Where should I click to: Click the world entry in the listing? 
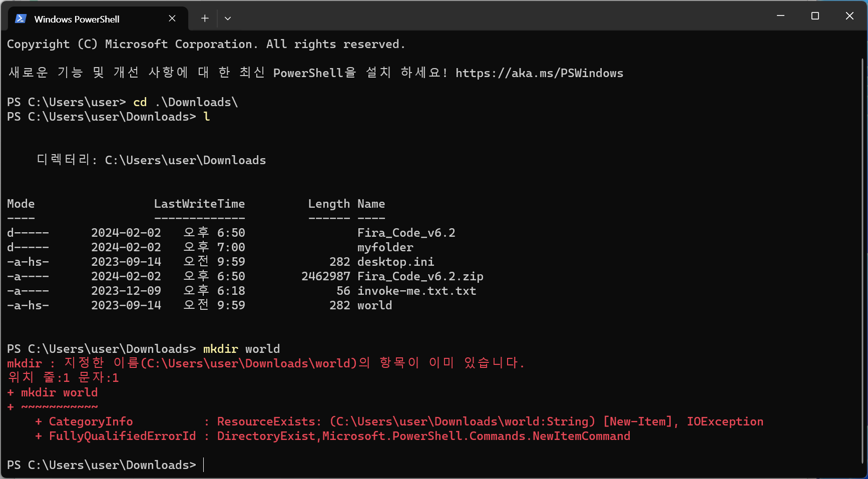[375, 305]
